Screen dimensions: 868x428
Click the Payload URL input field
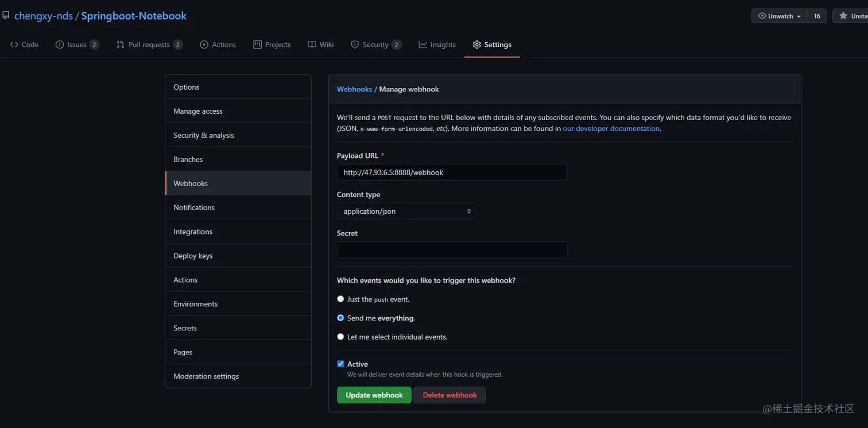[452, 172]
